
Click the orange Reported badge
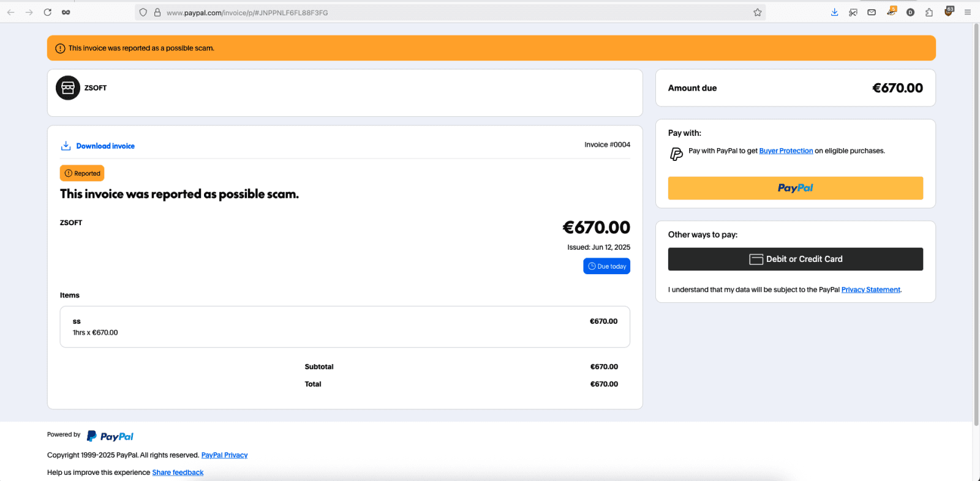(82, 173)
